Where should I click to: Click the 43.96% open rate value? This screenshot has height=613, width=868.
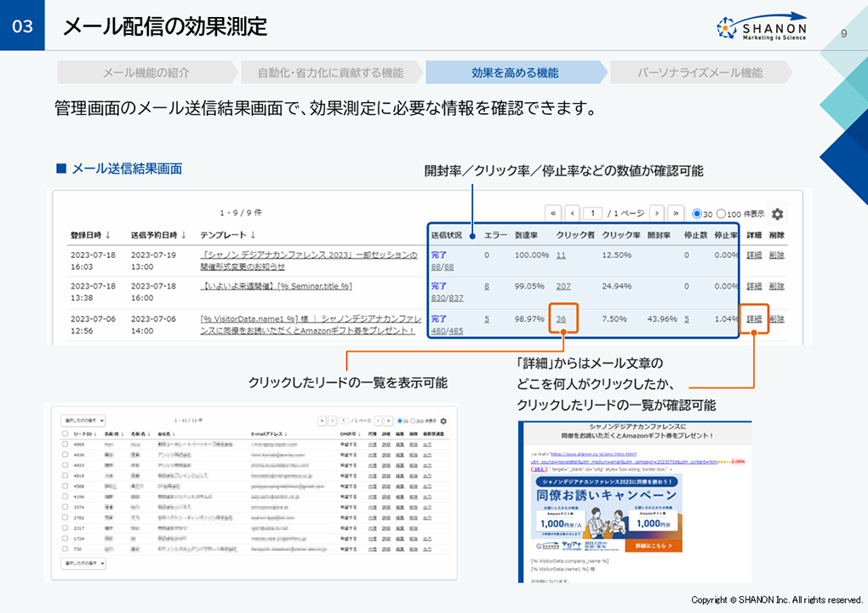tap(662, 319)
